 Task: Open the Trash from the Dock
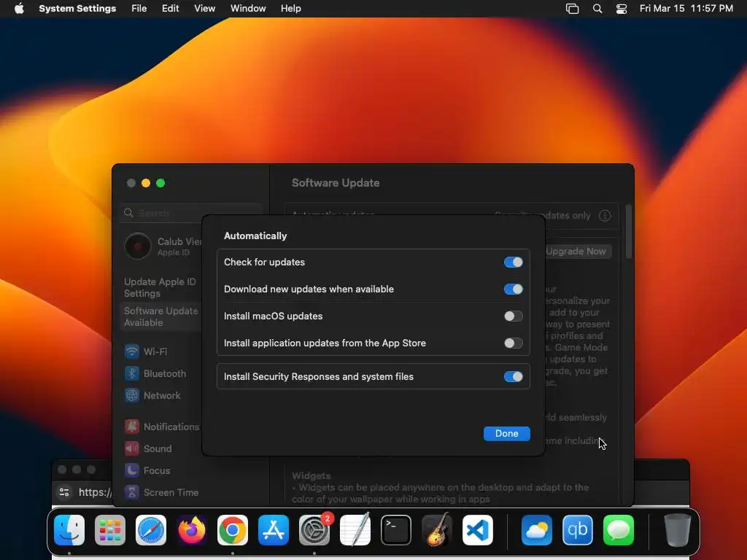(678, 529)
